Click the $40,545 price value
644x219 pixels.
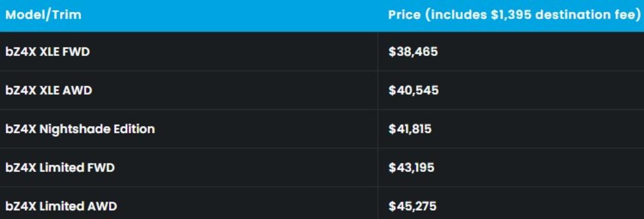click(414, 90)
